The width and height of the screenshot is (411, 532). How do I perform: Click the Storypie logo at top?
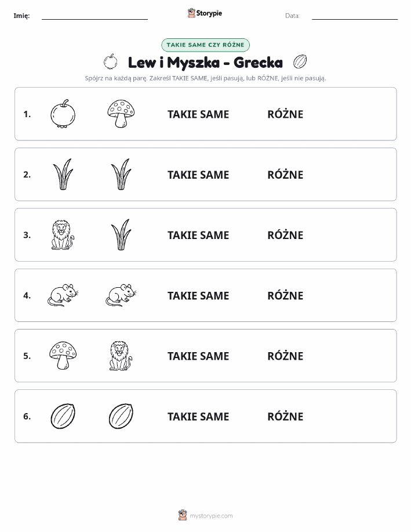(205, 13)
